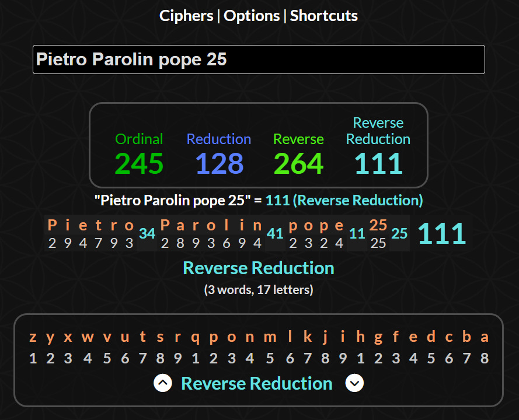Click the word sum 11 after pope
Screen dimensions: 519x420
tap(357, 233)
